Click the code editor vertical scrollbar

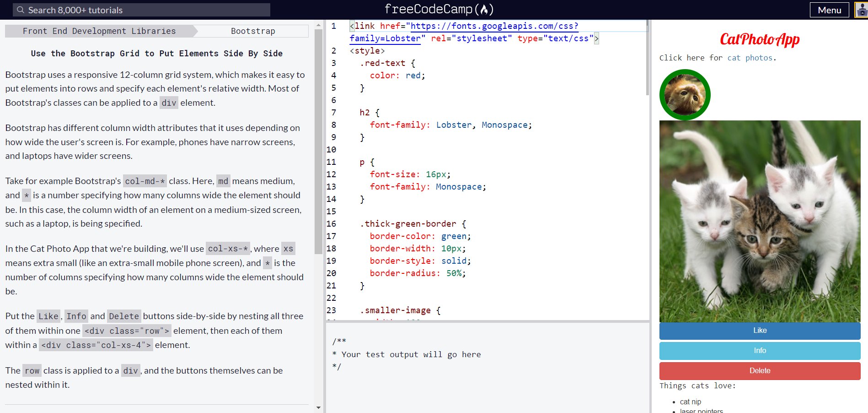click(647, 57)
